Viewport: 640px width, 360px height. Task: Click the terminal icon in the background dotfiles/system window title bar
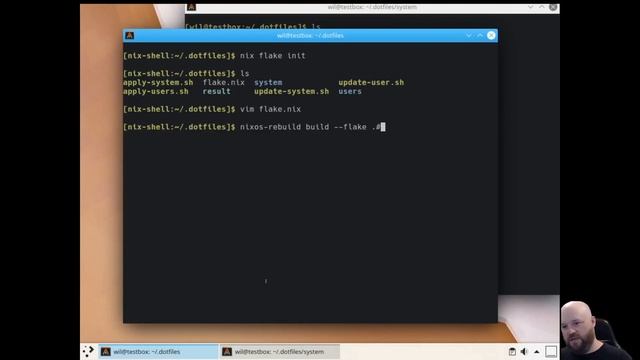191,7
